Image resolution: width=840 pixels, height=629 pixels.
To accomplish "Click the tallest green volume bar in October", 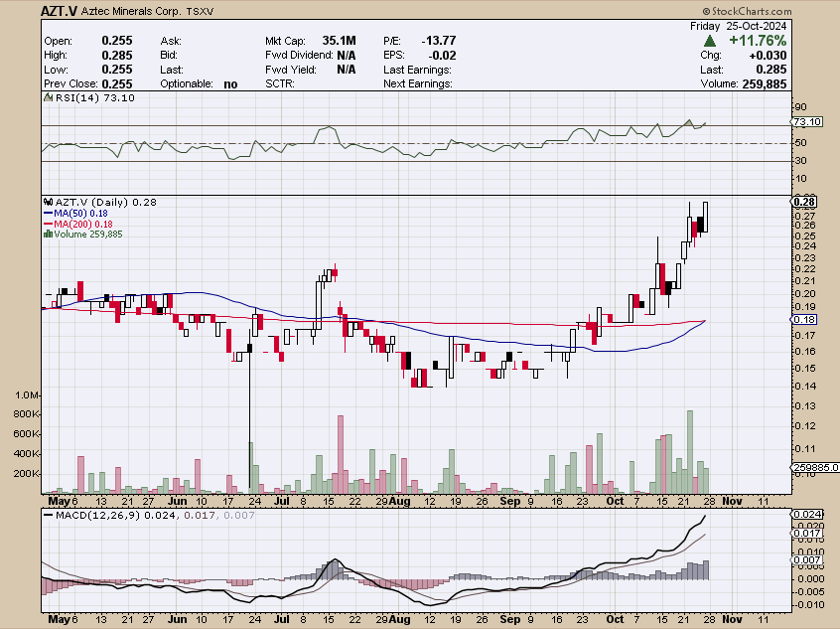I will (690, 452).
